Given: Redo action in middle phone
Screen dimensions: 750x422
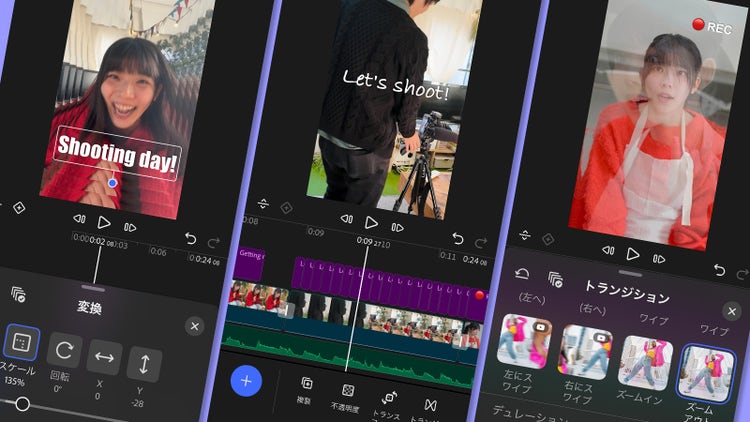Looking at the screenshot, I should click(x=481, y=242).
